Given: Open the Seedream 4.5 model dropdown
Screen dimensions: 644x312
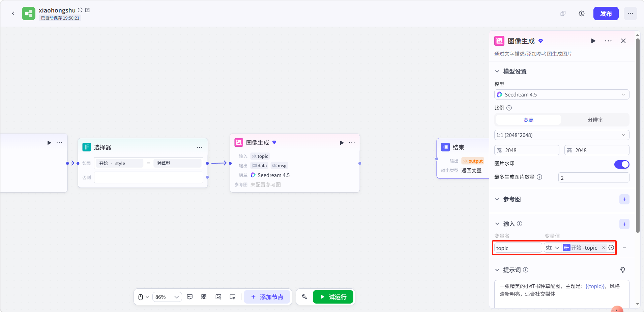Looking at the screenshot, I should point(562,94).
